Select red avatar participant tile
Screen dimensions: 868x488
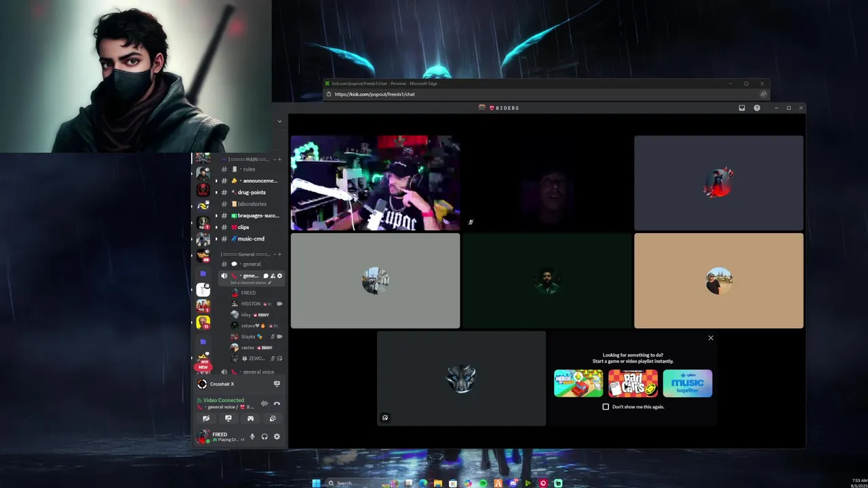pos(719,183)
